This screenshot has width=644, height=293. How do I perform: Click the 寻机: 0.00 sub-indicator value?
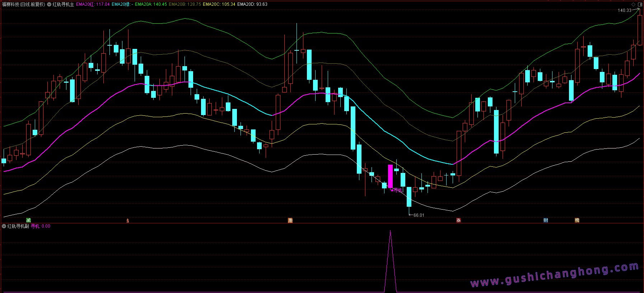pos(41,226)
